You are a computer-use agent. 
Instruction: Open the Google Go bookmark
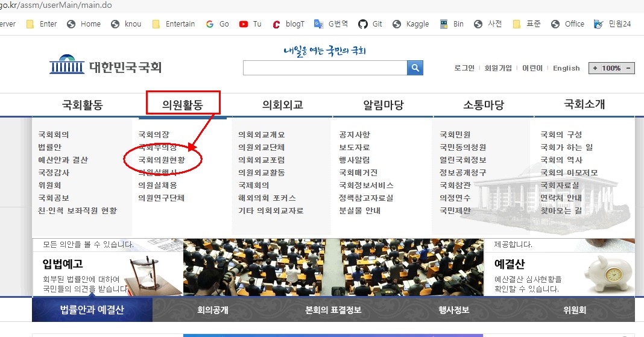pyautogui.click(x=217, y=24)
